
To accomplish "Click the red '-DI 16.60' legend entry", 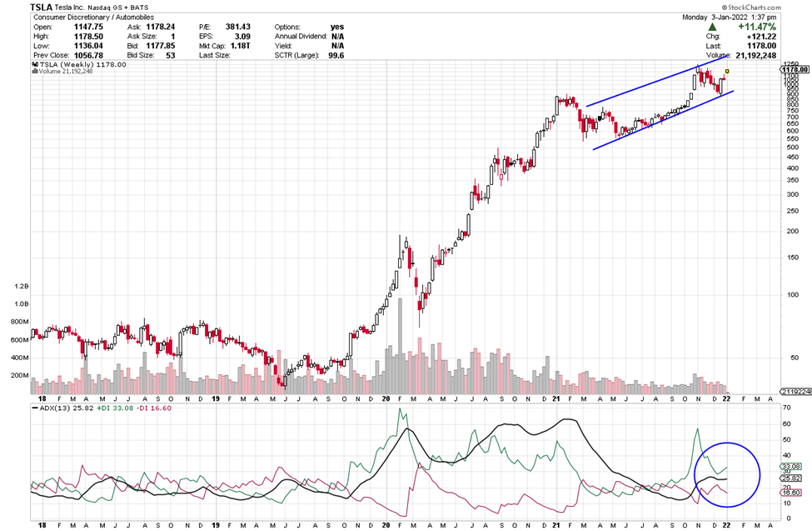I will 154,408.
